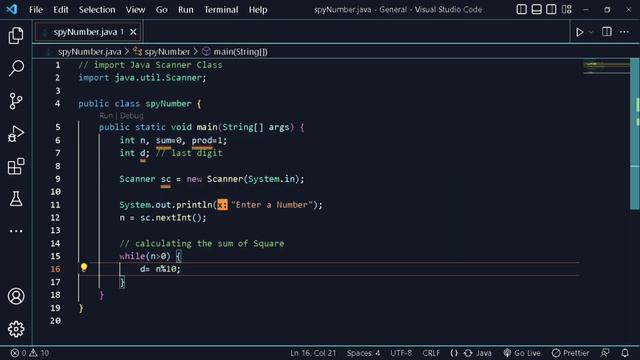Open the Edit menu

(x=61, y=9)
